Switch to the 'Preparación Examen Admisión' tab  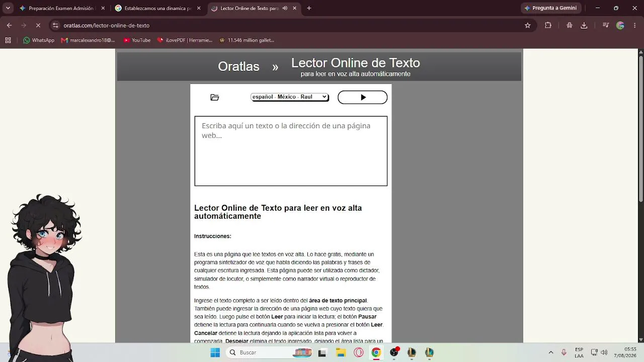click(61, 8)
